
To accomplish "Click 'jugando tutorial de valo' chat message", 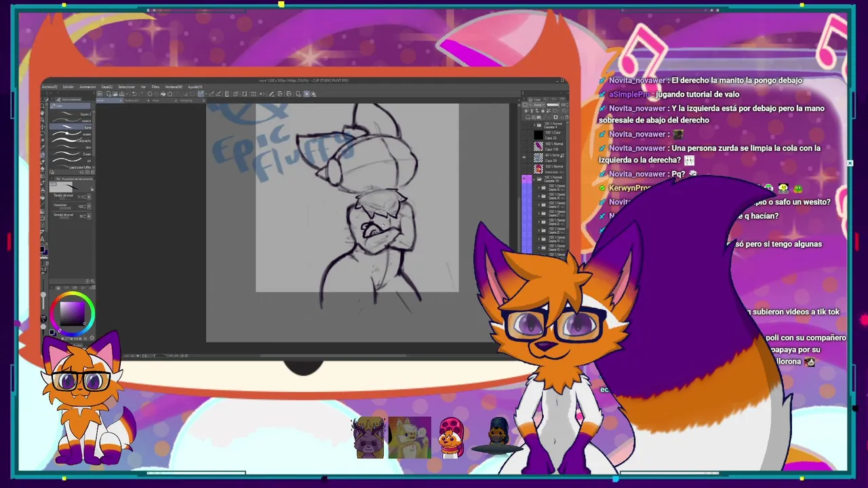I will click(x=697, y=94).
